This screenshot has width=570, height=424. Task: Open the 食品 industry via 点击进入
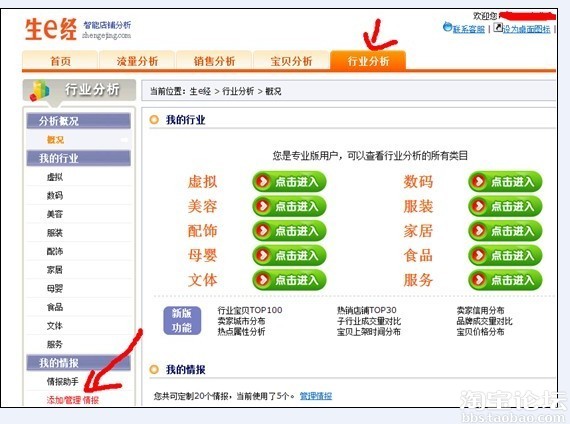[x=505, y=255]
